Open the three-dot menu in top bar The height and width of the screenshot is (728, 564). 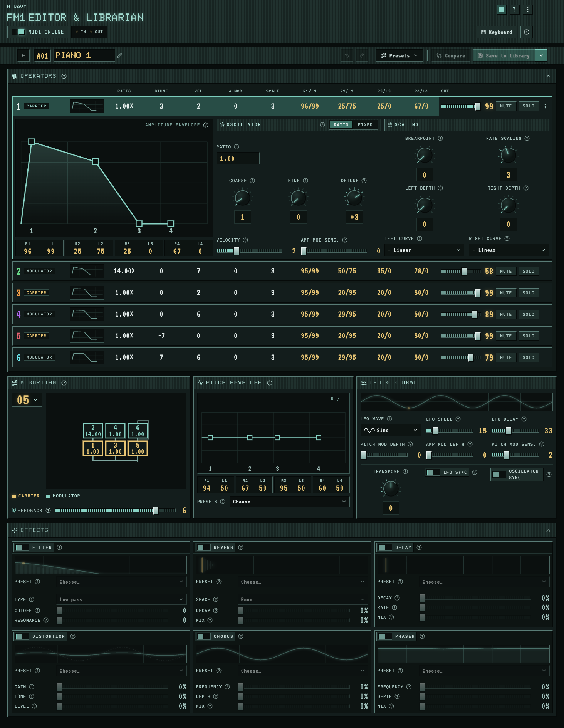point(528,10)
